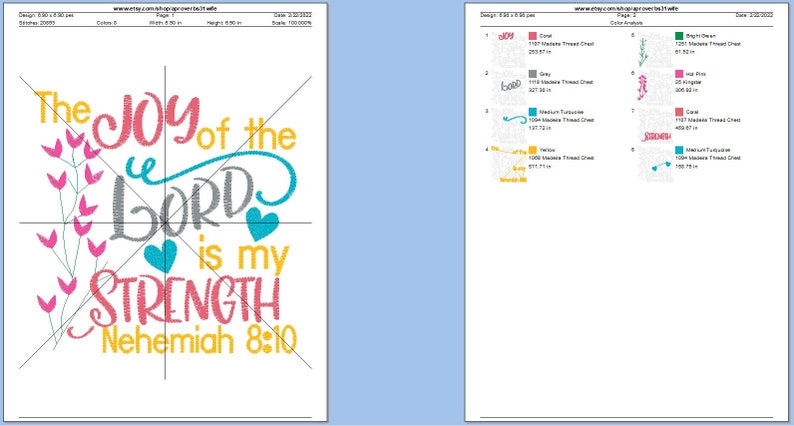Click the 'Height' value on page 1

coord(224,23)
